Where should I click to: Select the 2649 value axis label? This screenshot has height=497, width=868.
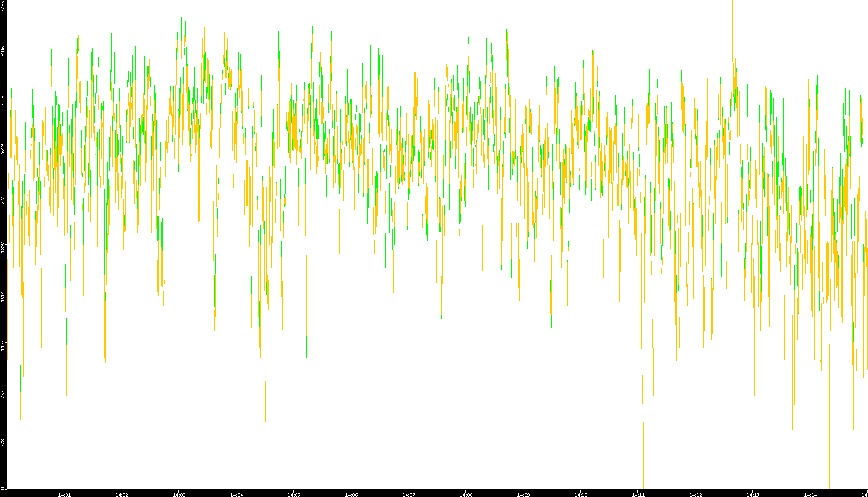pyautogui.click(x=3, y=149)
